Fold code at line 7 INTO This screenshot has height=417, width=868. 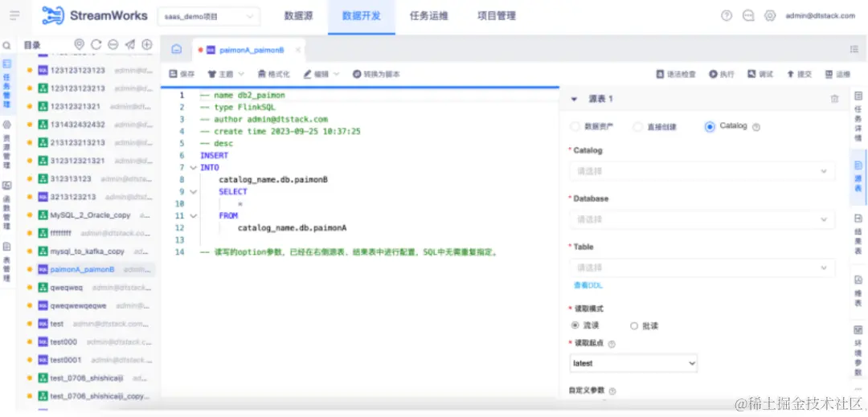pos(193,168)
